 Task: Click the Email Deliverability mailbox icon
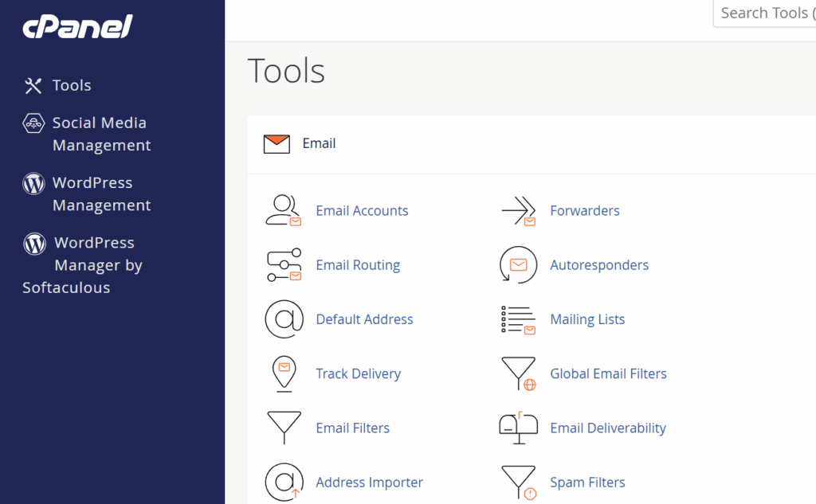[x=518, y=428]
